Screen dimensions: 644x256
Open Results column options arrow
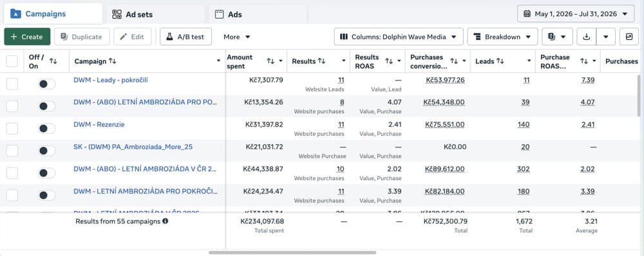click(344, 61)
